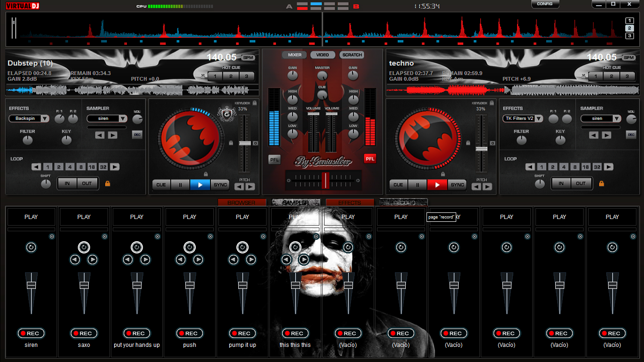Select waveform zoom level 1
The image size is (644, 362).
coord(629,21)
